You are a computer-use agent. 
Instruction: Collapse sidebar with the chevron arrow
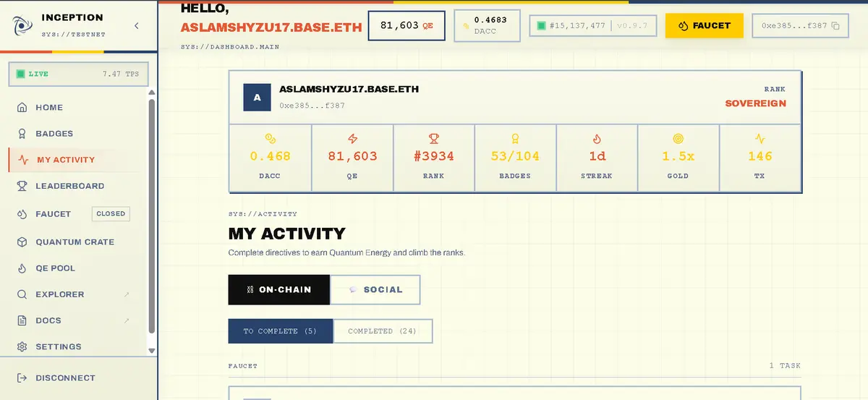137,26
